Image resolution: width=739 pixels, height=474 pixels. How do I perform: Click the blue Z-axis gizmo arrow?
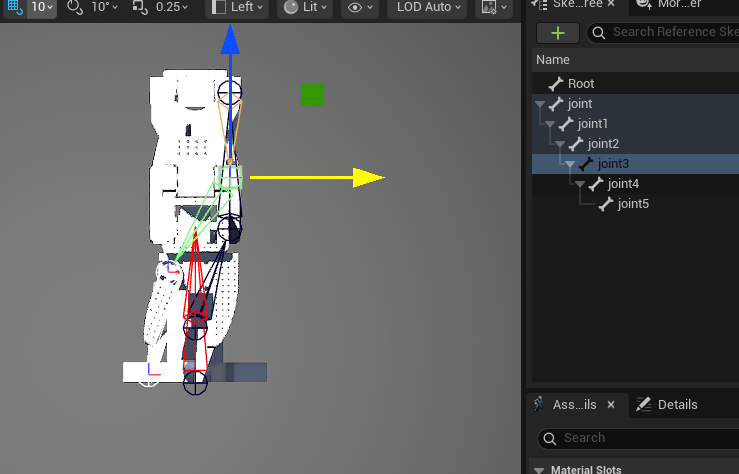coord(230,40)
